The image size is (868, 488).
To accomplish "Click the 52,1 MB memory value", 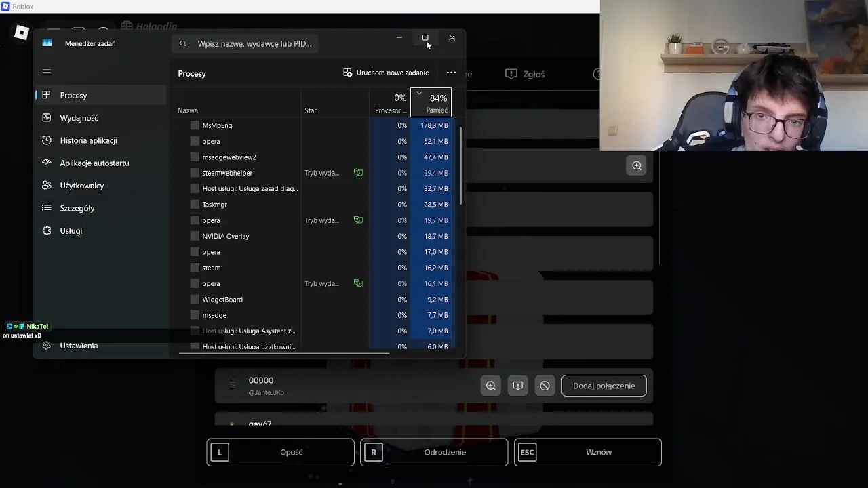I will click(x=435, y=141).
